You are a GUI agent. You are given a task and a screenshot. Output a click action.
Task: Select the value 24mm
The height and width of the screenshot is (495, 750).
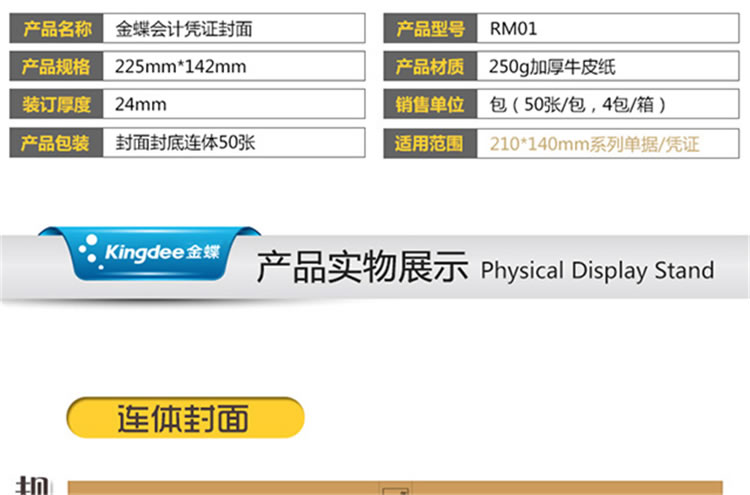(x=141, y=104)
